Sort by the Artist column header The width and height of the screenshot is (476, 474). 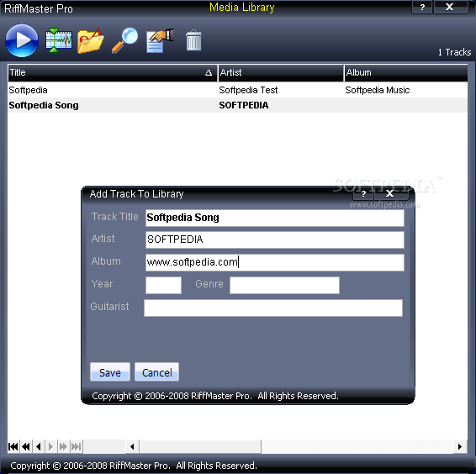click(x=281, y=73)
